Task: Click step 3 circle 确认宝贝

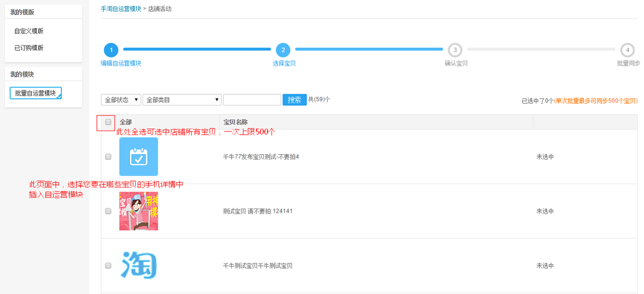Action: 455,50
